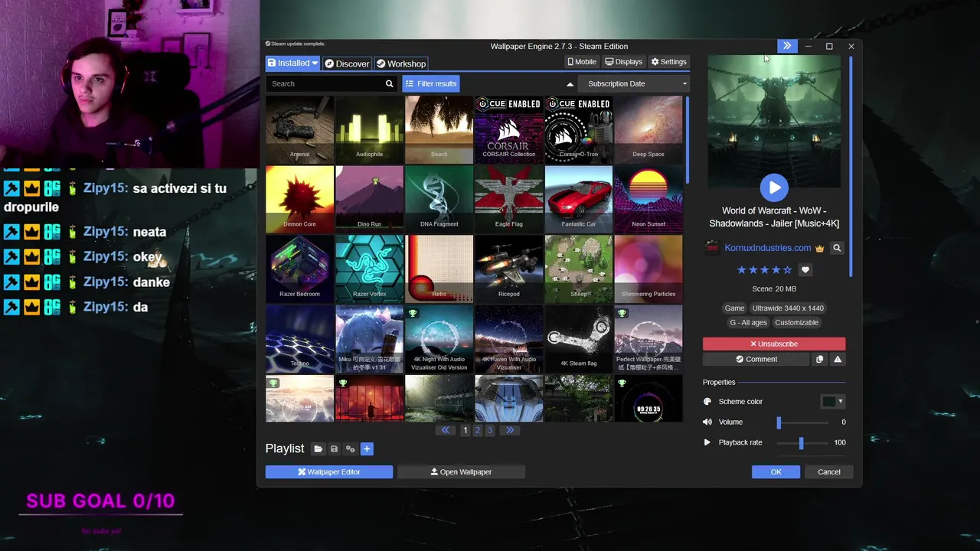This screenshot has width=980, height=551.
Task: Adjust the Volume slider
Action: coord(803,422)
